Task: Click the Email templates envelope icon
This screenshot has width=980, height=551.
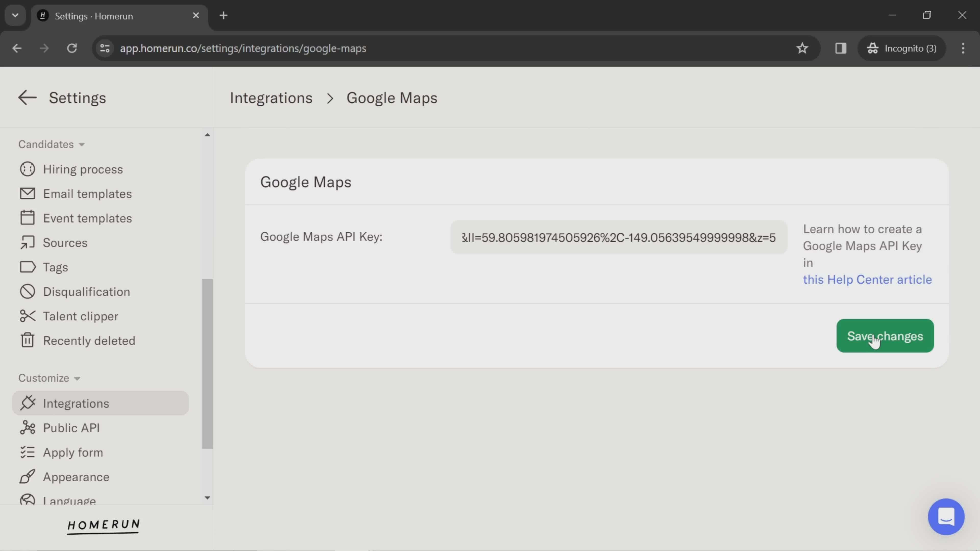Action: tap(27, 194)
